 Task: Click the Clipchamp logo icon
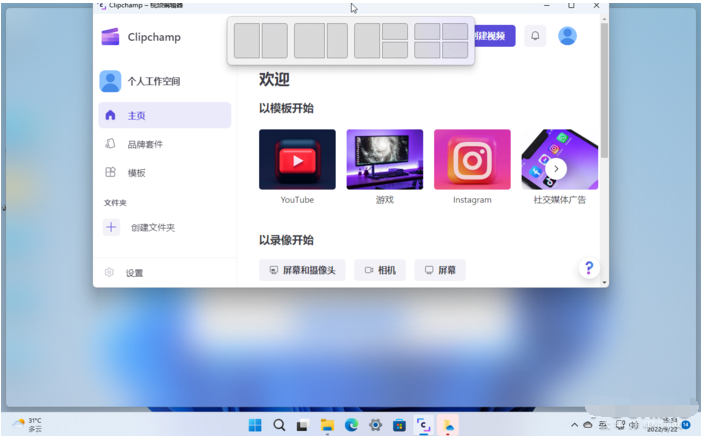pyautogui.click(x=110, y=37)
